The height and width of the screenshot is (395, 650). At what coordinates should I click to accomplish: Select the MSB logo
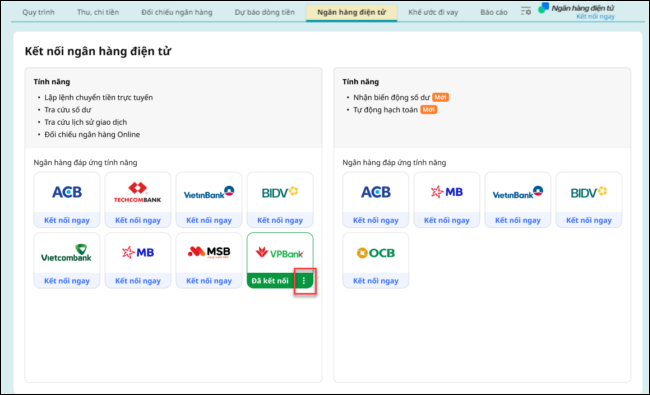click(x=209, y=252)
